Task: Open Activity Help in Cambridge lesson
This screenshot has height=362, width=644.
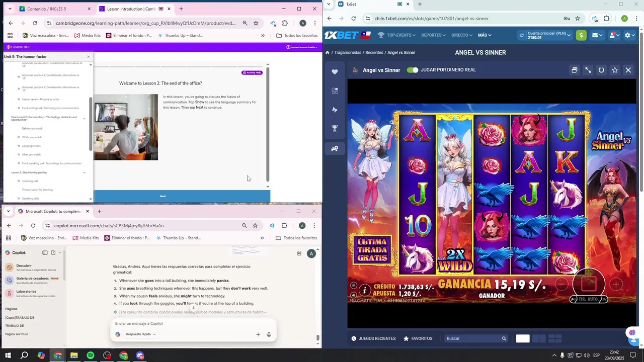Action: (x=252, y=72)
